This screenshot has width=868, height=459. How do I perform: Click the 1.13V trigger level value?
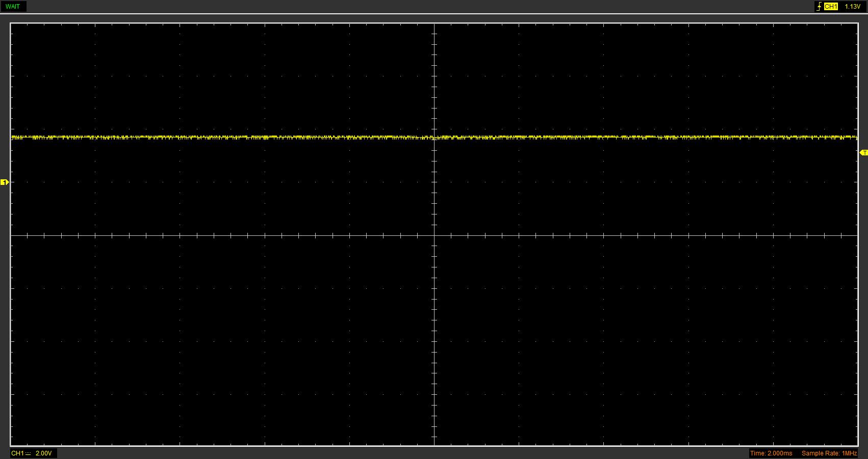[852, 7]
